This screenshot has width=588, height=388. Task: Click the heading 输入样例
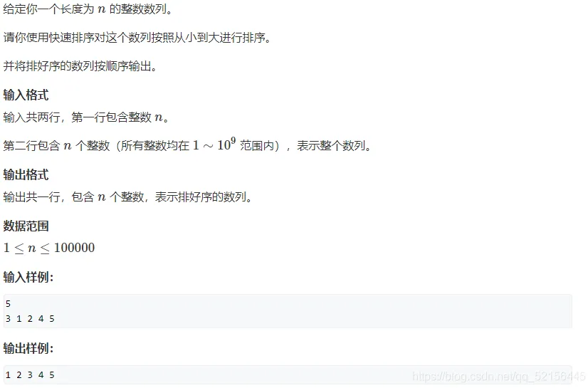click(x=28, y=277)
